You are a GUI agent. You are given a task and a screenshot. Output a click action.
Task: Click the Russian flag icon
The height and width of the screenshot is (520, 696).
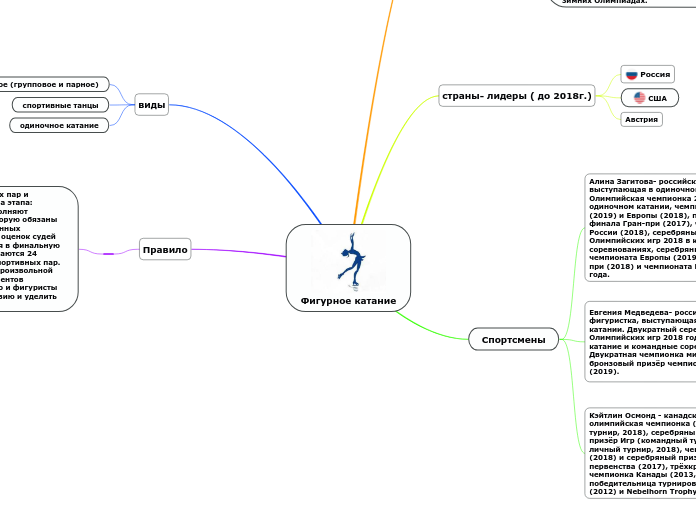coord(631,75)
